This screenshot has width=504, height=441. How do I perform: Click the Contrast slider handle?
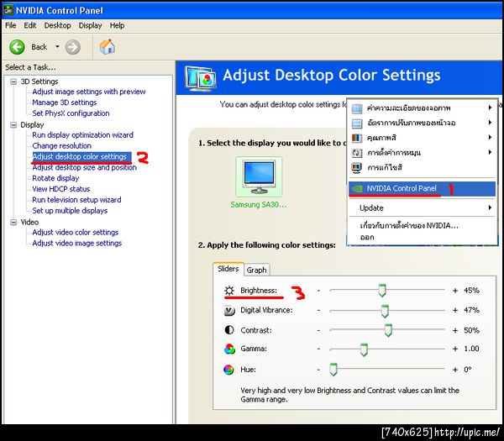pos(388,330)
